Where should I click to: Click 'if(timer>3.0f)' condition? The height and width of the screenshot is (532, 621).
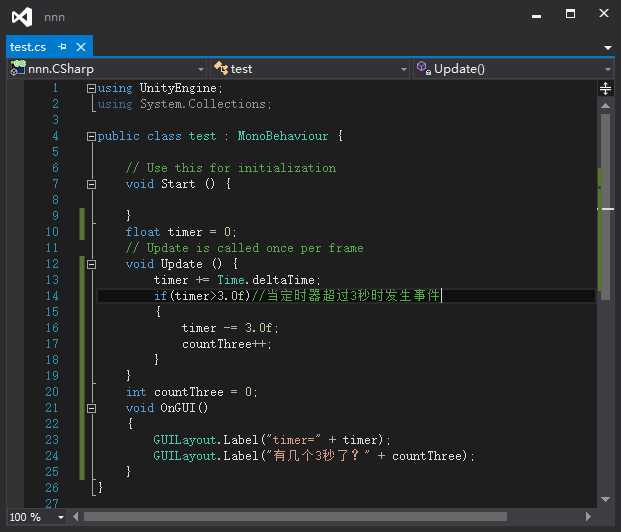pos(202,296)
